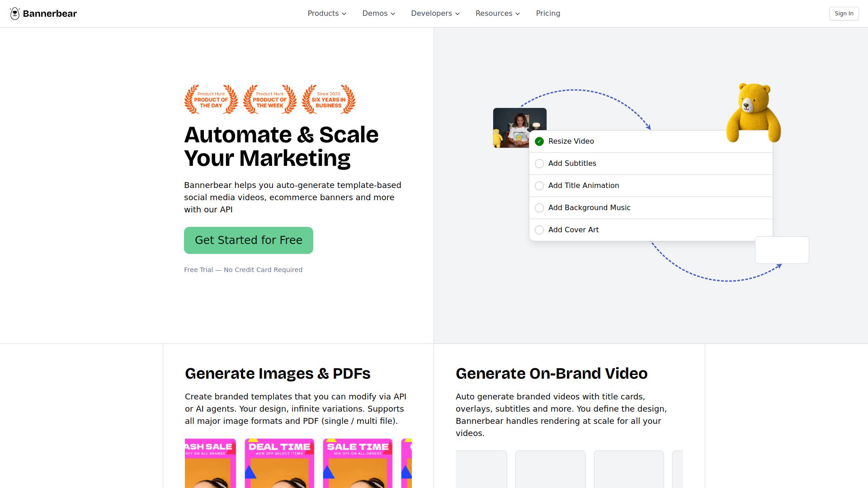Screen dimensions: 868x488
Task: Click Get Started for Free button
Action: [249, 240]
